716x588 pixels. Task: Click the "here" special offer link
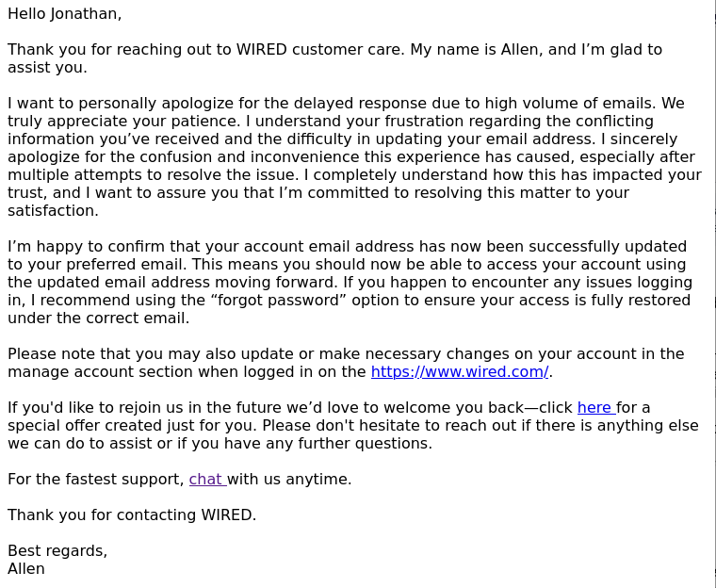tap(594, 408)
